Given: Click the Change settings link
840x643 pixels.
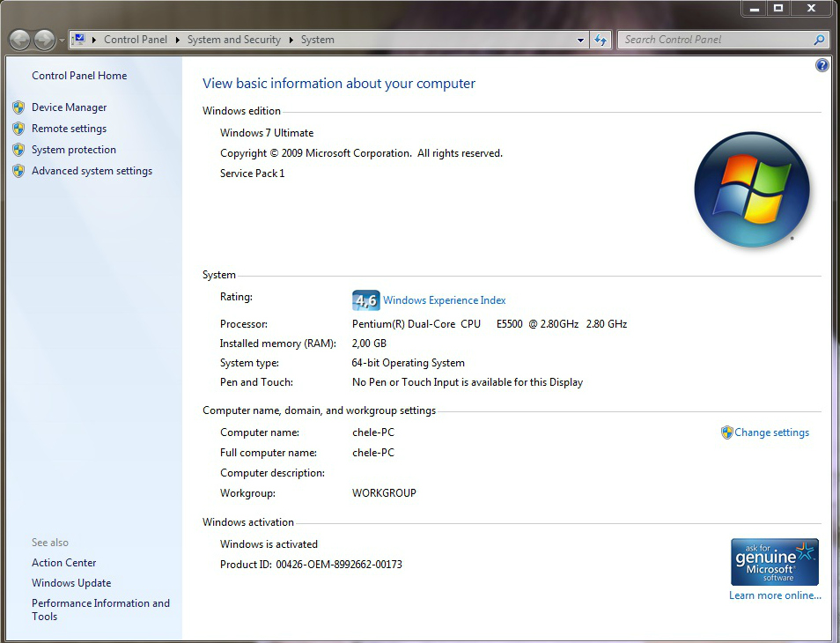Looking at the screenshot, I should point(771,432).
